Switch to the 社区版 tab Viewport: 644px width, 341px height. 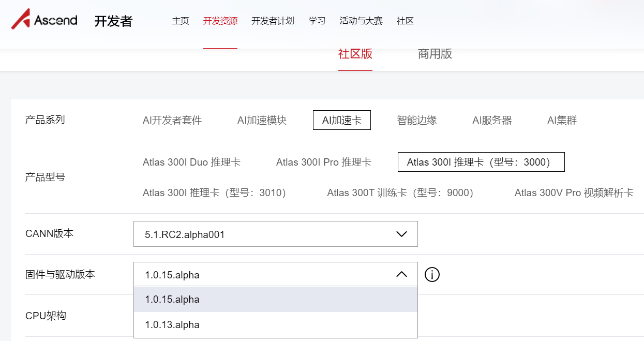coord(355,54)
